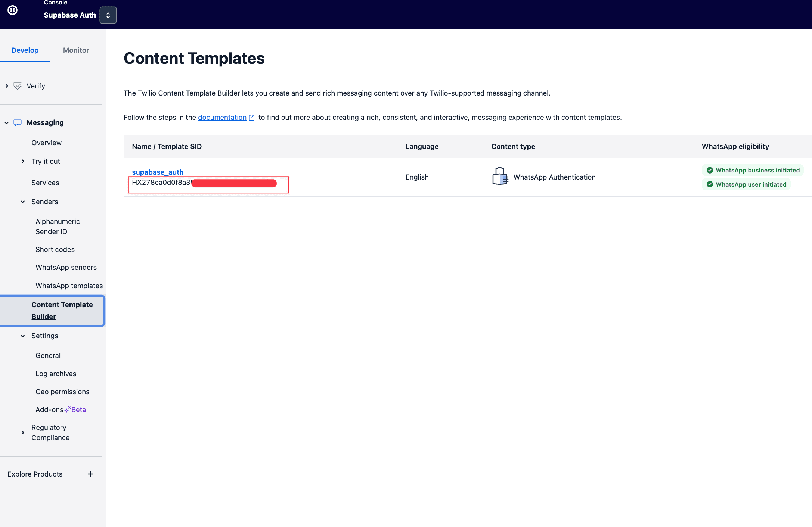812x527 pixels.
Task: Click the documentation external link icon
Action: [252, 118]
